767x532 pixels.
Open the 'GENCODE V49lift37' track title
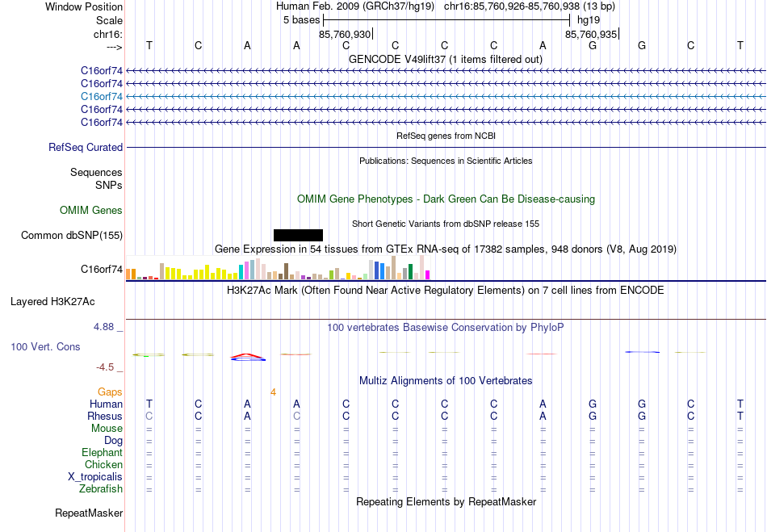[x=445, y=59]
